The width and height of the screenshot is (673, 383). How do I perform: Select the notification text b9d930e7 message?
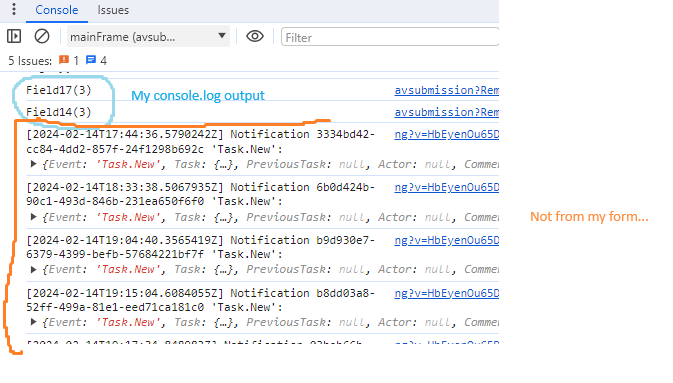pos(200,247)
